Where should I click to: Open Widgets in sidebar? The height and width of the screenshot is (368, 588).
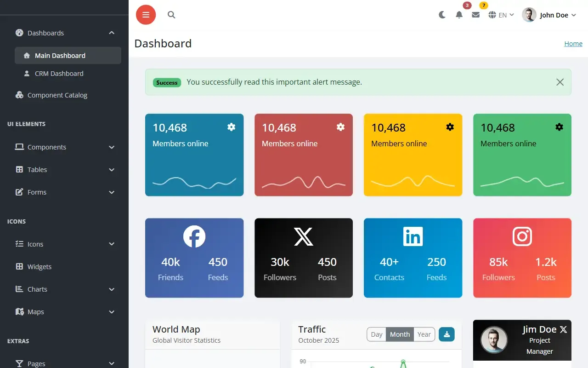tap(64, 267)
